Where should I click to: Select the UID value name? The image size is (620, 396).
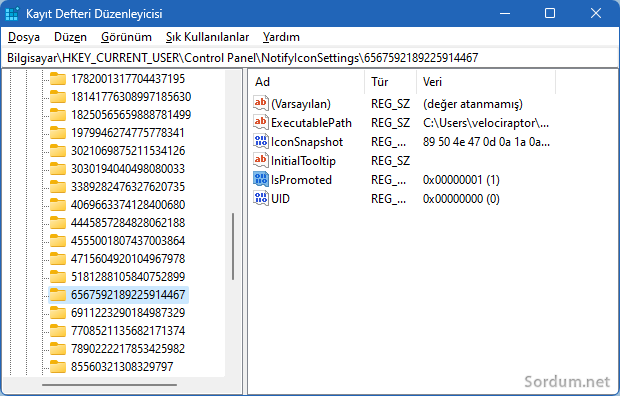tap(280, 199)
